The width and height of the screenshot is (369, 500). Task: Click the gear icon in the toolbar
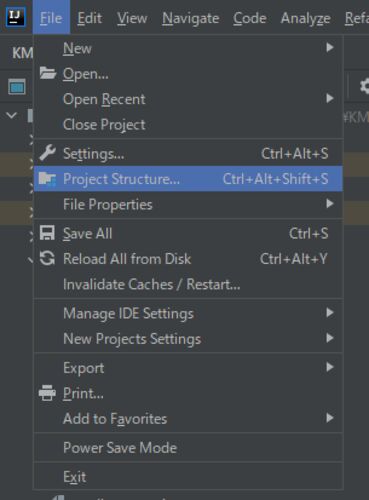(x=365, y=86)
